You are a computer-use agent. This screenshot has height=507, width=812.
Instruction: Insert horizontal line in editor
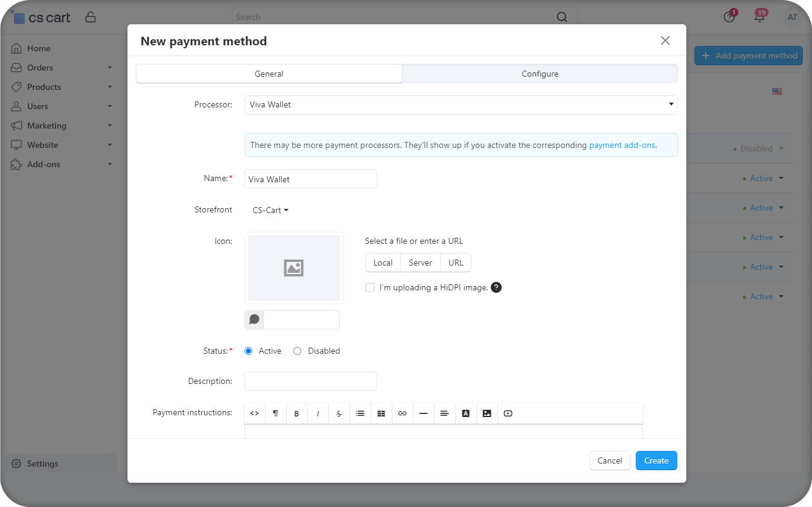pos(423,413)
